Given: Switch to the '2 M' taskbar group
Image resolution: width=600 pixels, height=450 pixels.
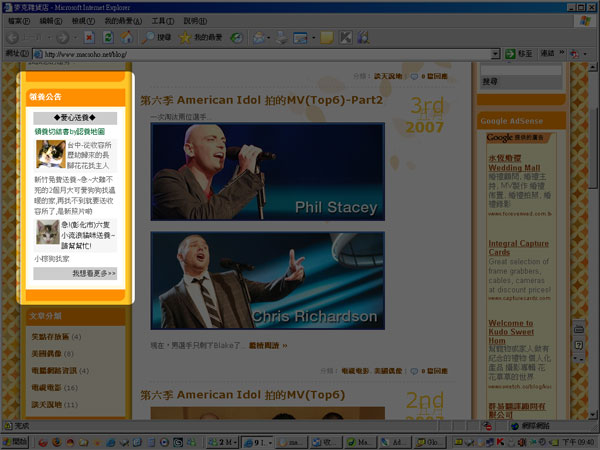Looking at the screenshot, I should (x=223, y=442).
